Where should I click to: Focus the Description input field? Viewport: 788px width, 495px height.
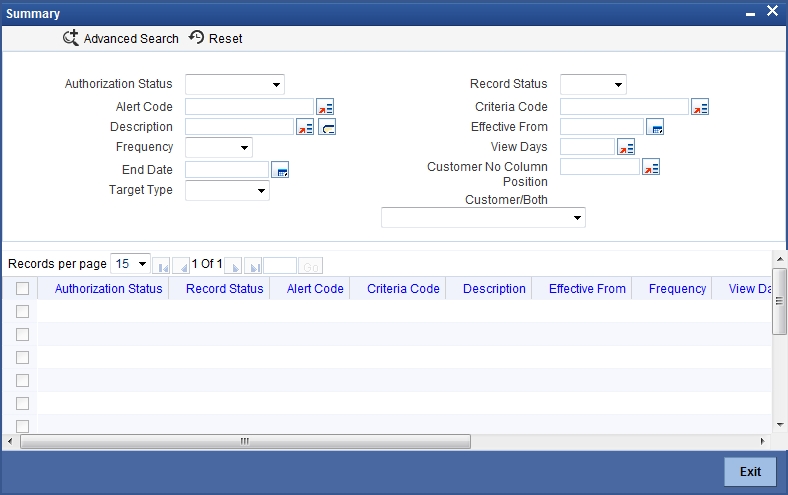239,127
